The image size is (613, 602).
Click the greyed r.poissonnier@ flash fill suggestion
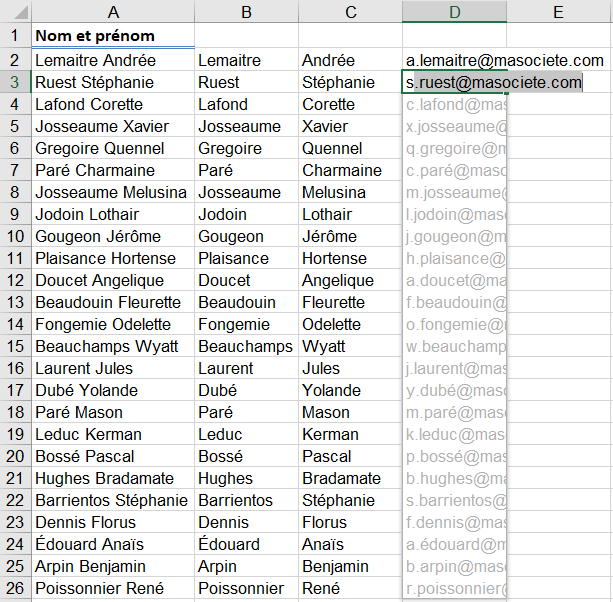[455, 588]
